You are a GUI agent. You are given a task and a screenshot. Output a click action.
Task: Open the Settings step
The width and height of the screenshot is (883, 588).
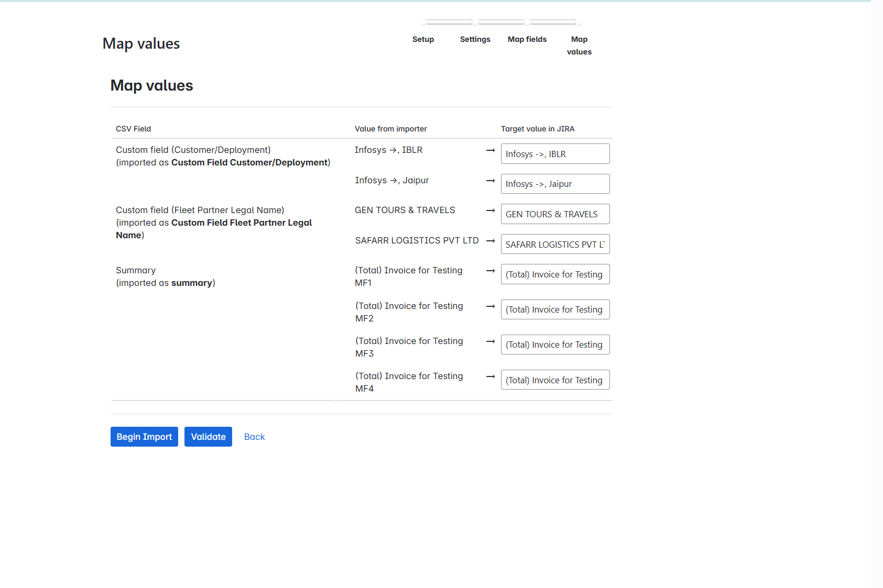475,39
